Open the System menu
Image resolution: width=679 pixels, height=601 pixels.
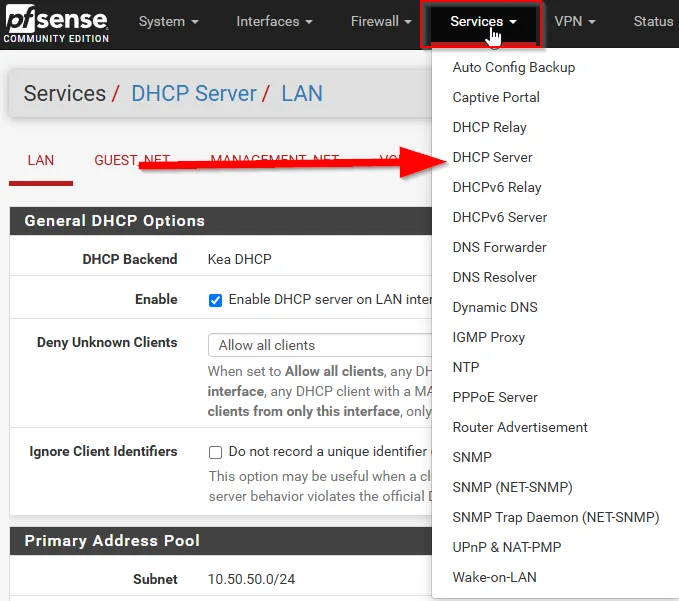click(168, 21)
